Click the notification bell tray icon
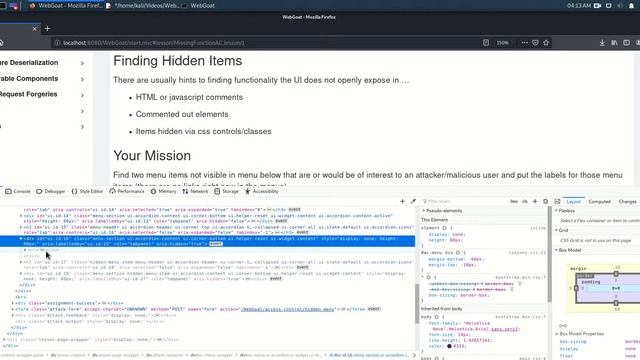 [631, 6]
